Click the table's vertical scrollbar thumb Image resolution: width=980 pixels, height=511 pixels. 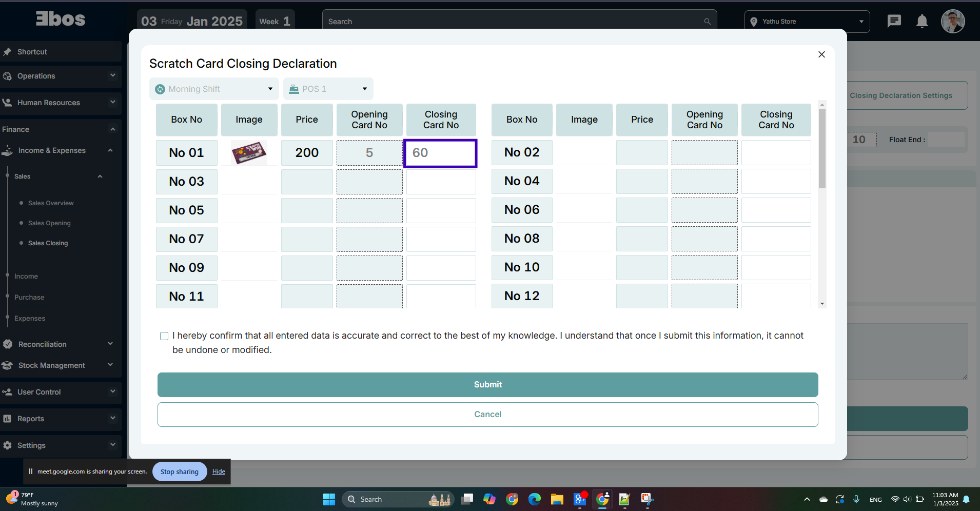[822, 149]
